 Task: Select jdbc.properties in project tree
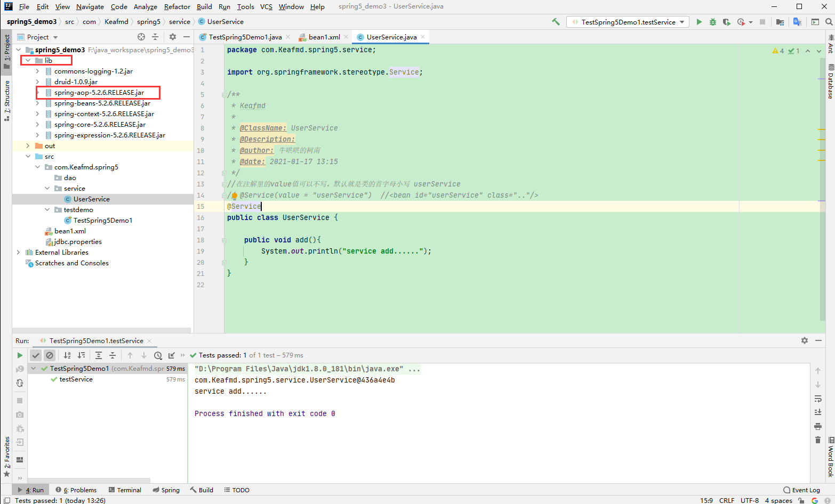[77, 242]
